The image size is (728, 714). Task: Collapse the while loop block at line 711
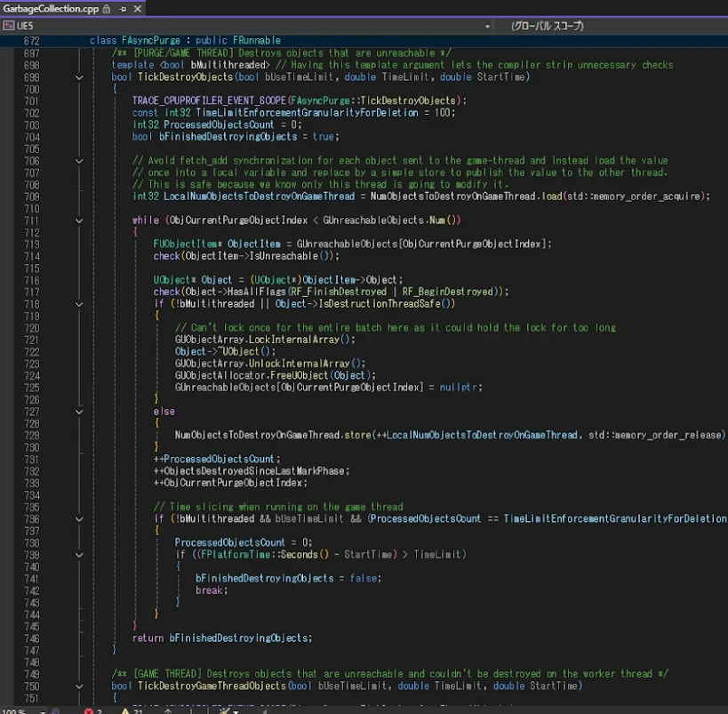pyautogui.click(x=79, y=220)
